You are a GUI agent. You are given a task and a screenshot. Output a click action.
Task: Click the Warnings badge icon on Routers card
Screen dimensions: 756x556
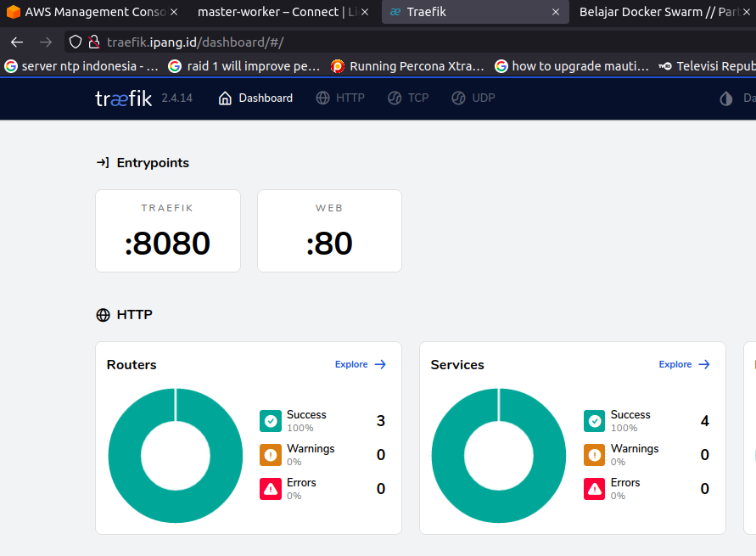coord(270,454)
